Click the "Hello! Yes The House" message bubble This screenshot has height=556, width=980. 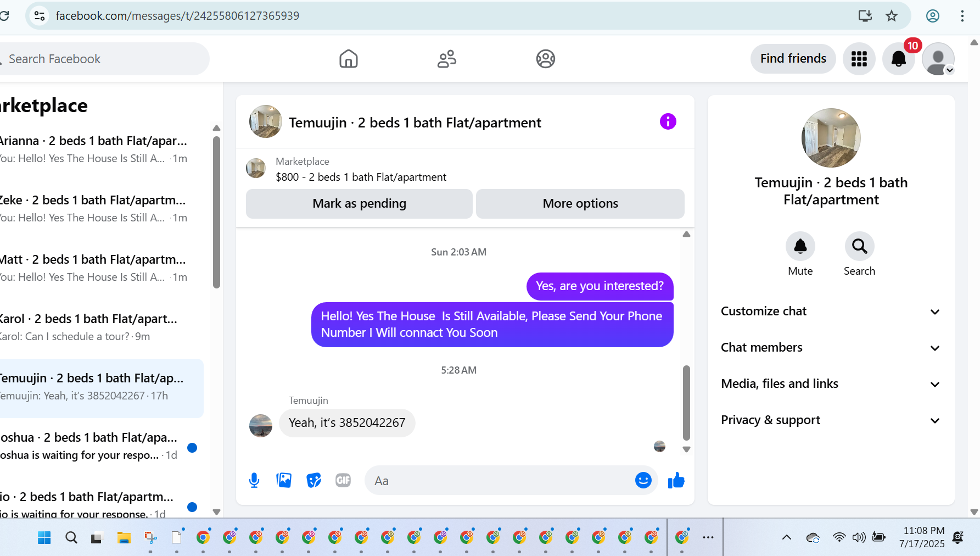[x=492, y=325]
